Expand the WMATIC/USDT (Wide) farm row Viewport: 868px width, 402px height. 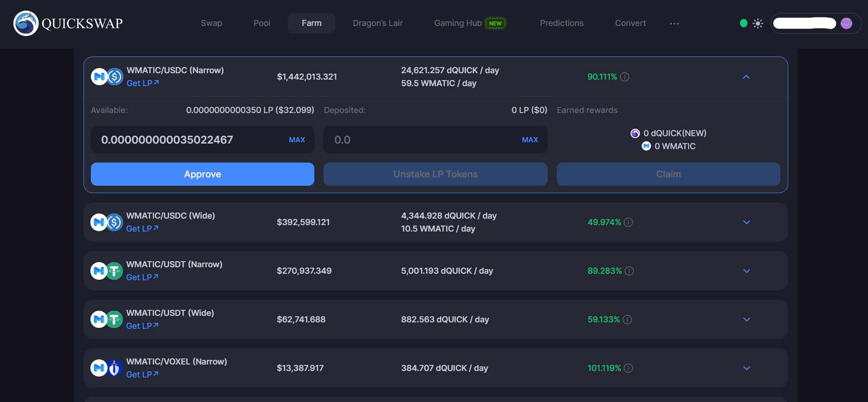[747, 320]
